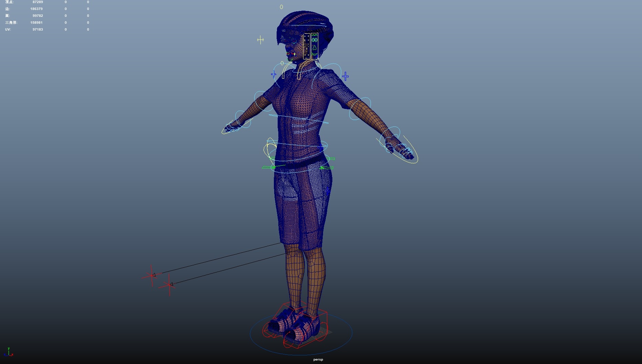Click the face count value 99782
Screen dimensions: 642x364
click(x=38, y=16)
